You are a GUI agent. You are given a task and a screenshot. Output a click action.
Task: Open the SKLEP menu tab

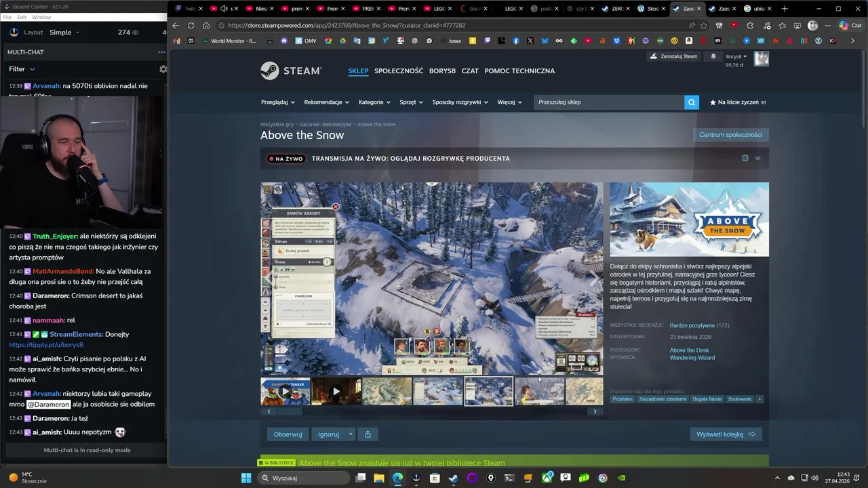point(358,70)
